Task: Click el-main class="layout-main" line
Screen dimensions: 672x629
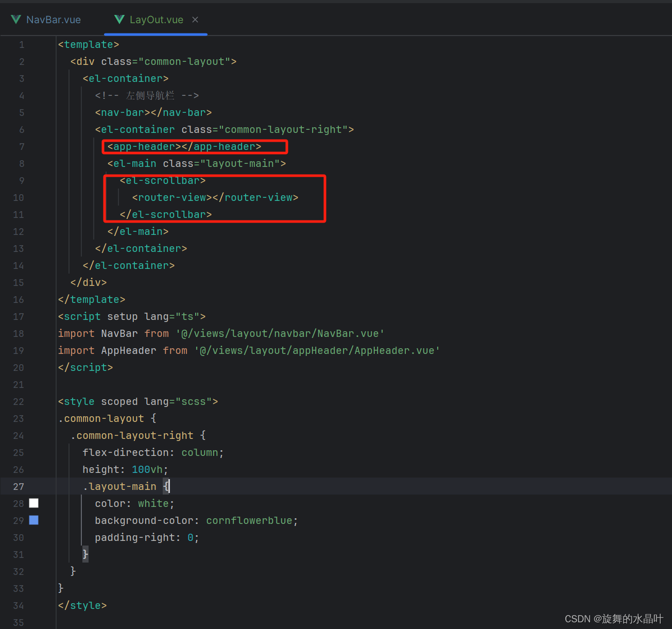Action: click(x=197, y=163)
